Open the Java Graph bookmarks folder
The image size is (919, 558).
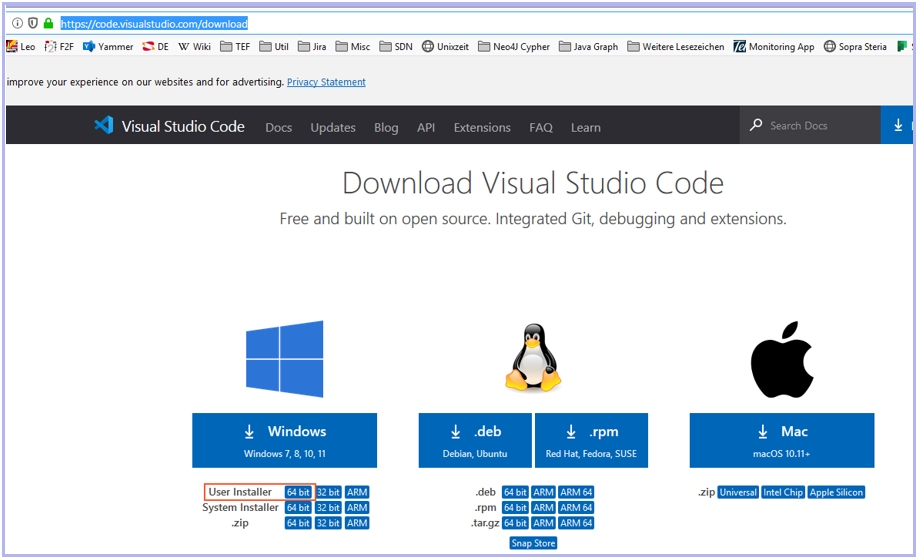[588, 46]
